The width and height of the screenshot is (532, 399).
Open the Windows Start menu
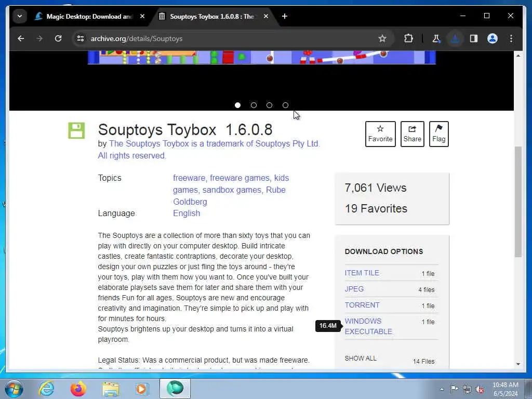coord(14,389)
